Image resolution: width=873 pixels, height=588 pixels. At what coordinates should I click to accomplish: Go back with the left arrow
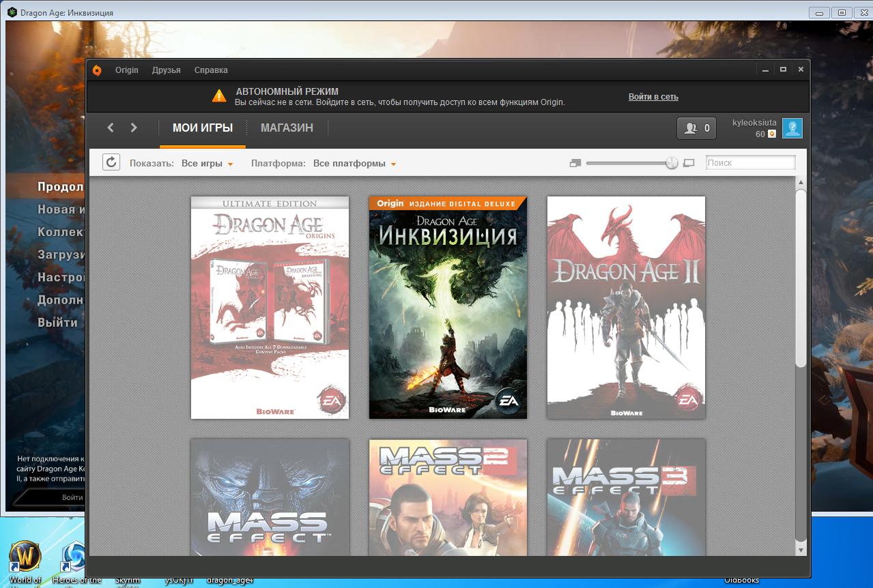click(x=111, y=128)
